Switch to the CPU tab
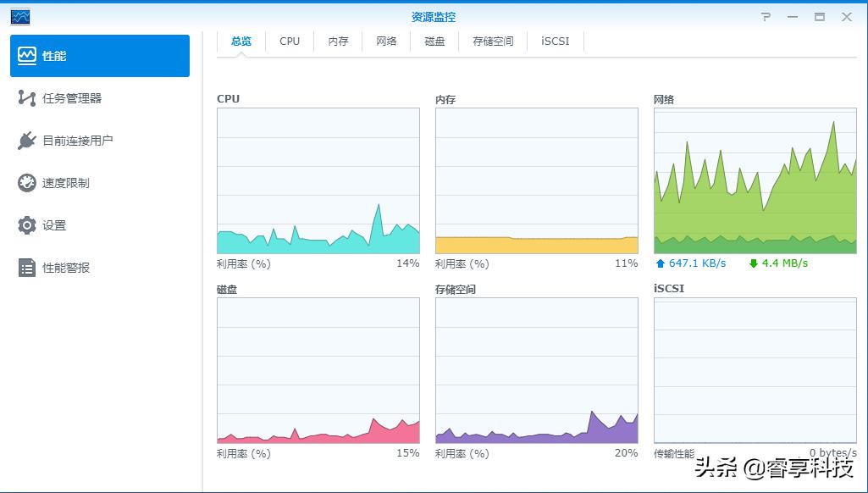The height and width of the screenshot is (493, 868). click(289, 40)
